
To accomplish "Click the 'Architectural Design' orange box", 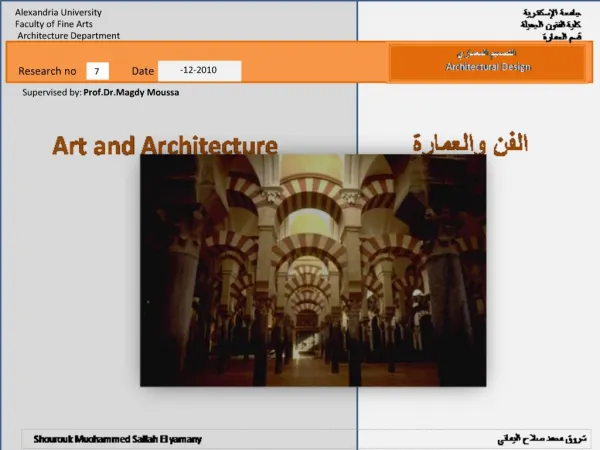I will 488,62.
